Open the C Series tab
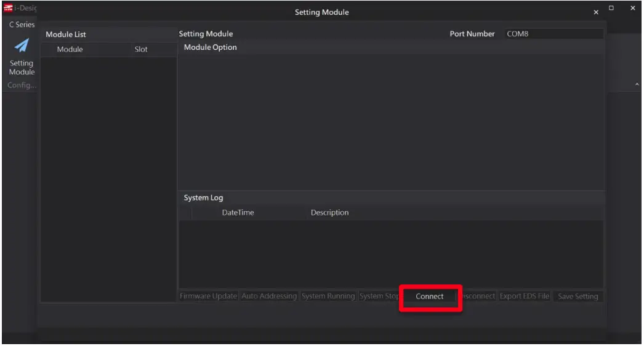The height and width of the screenshot is (346, 644). coord(22,24)
